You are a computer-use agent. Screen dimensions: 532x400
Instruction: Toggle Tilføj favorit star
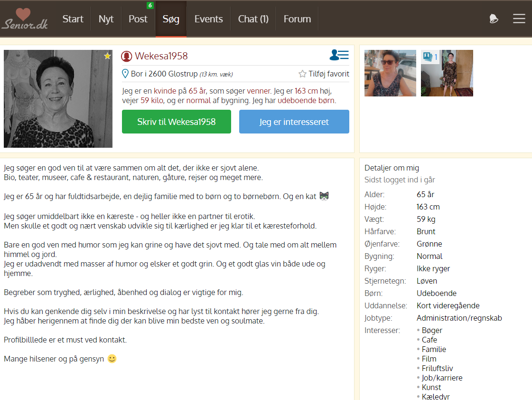302,74
